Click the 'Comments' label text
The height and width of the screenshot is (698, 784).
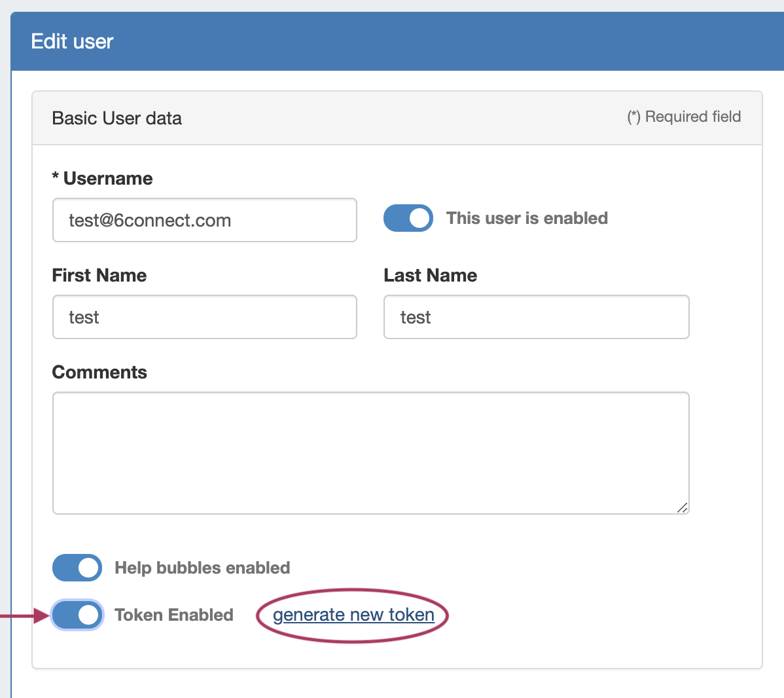pos(99,372)
